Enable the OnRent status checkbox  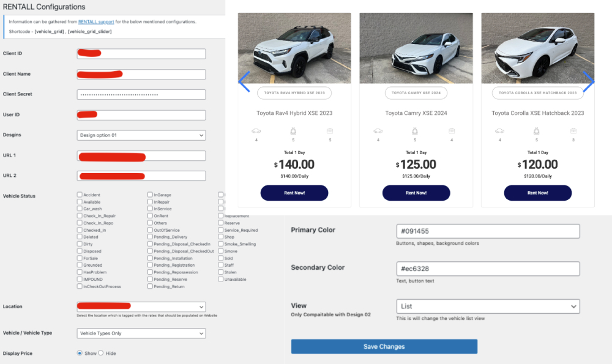151,216
